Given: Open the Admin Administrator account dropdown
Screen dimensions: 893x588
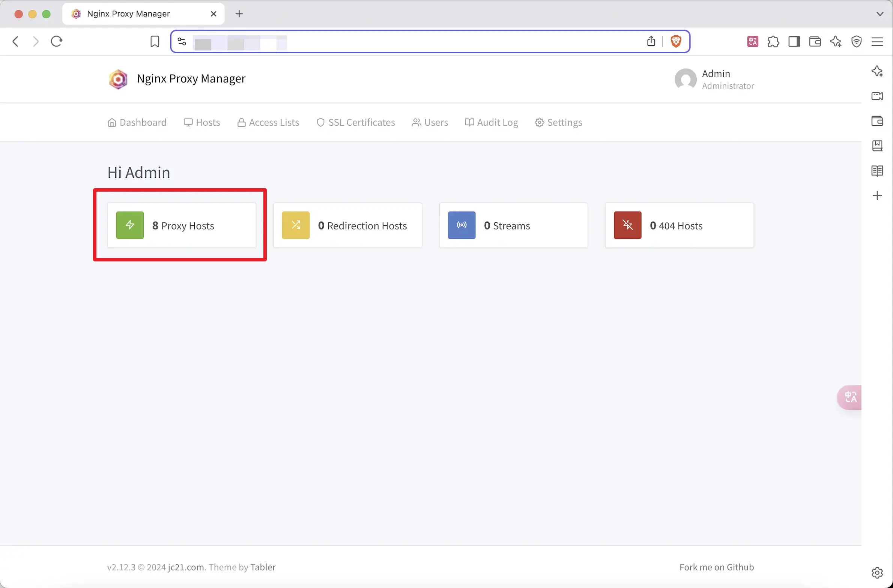Looking at the screenshot, I should click(x=714, y=79).
